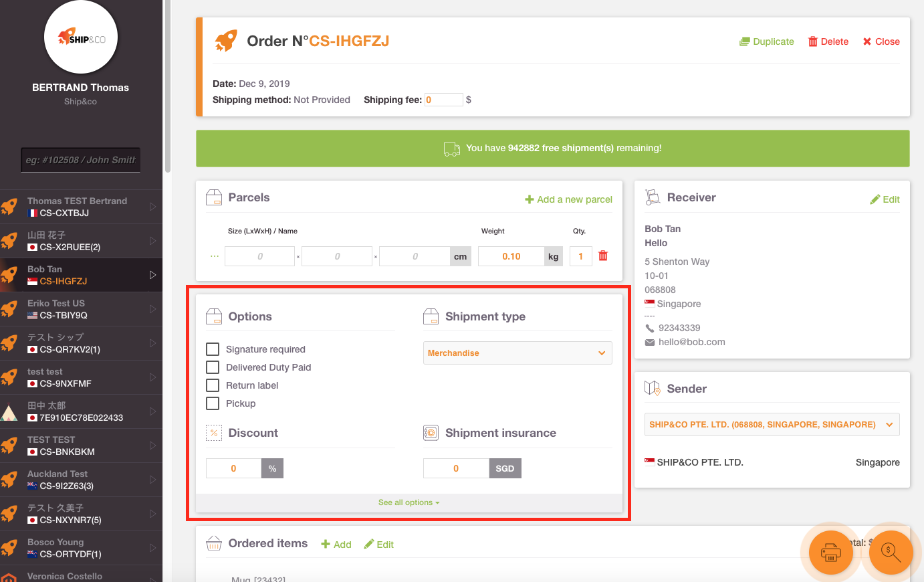Image resolution: width=924 pixels, height=582 pixels.
Task: Click the parcel quantity field
Action: 581,256
